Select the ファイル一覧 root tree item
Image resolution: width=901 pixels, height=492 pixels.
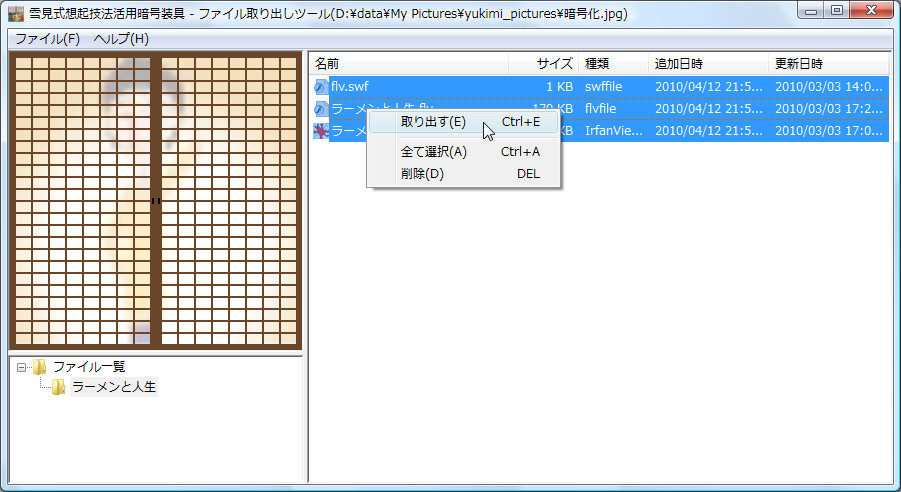click(x=89, y=367)
